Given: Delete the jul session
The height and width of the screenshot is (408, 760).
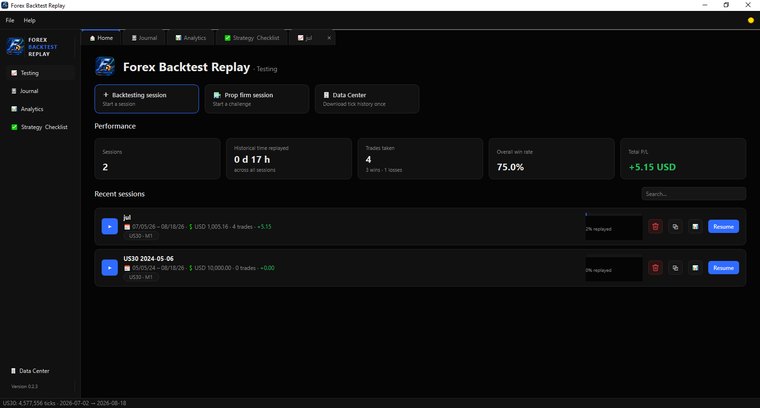Looking at the screenshot, I should pos(655,226).
